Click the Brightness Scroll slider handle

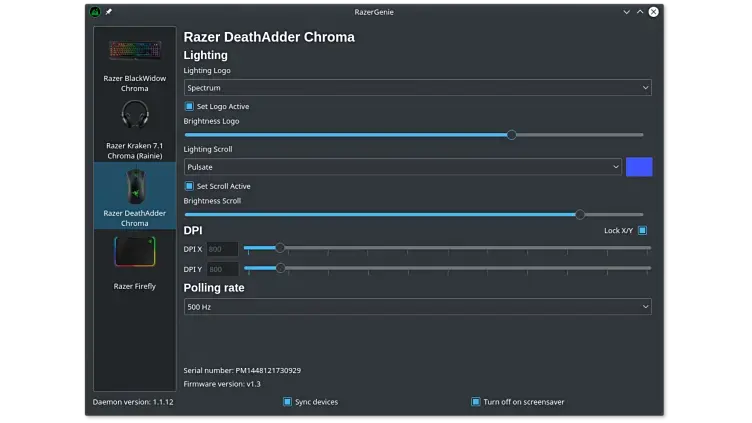point(580,214)
